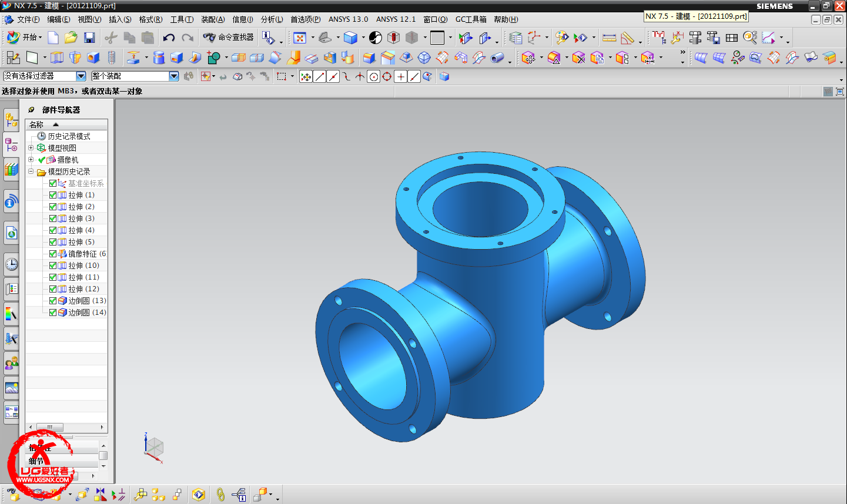The image size is (847, 504).
Task: Click the Open folder icon
Action: click(71, 38)
